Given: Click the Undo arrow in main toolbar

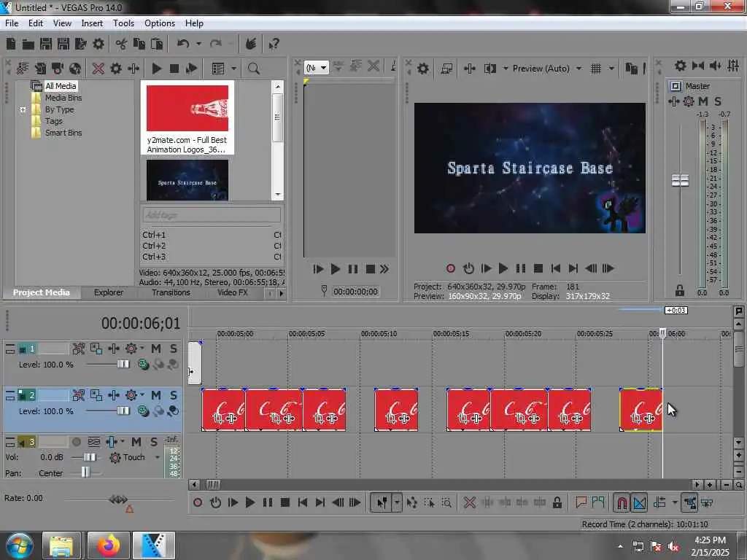Looking at the screenshot, I should coord(183,44).
